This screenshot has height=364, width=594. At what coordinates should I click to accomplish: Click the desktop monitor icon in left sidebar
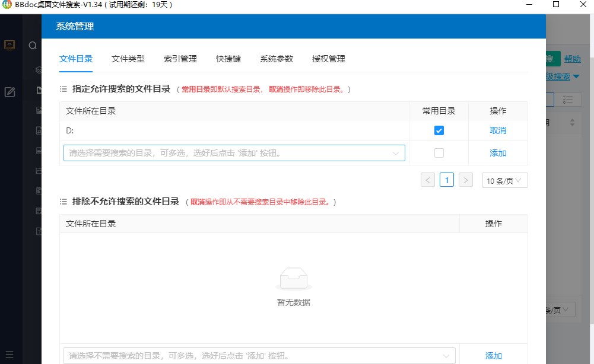click(9, 45)
